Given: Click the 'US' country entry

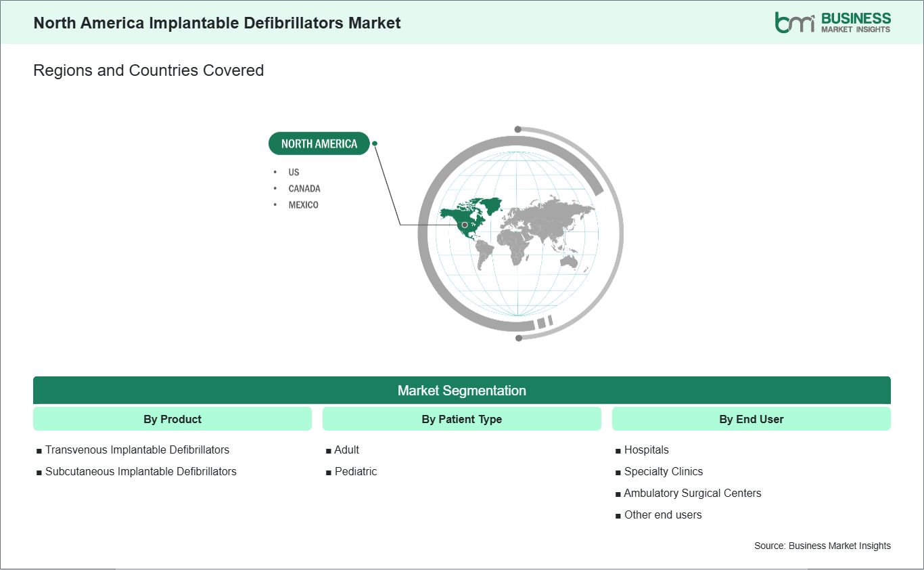Looking at the screenshot, I should click(x=294, y=172).
